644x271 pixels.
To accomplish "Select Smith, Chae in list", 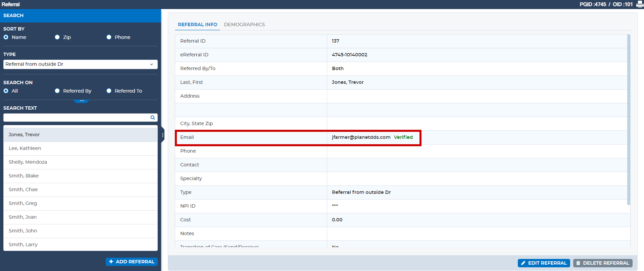I will coord(81,190).
